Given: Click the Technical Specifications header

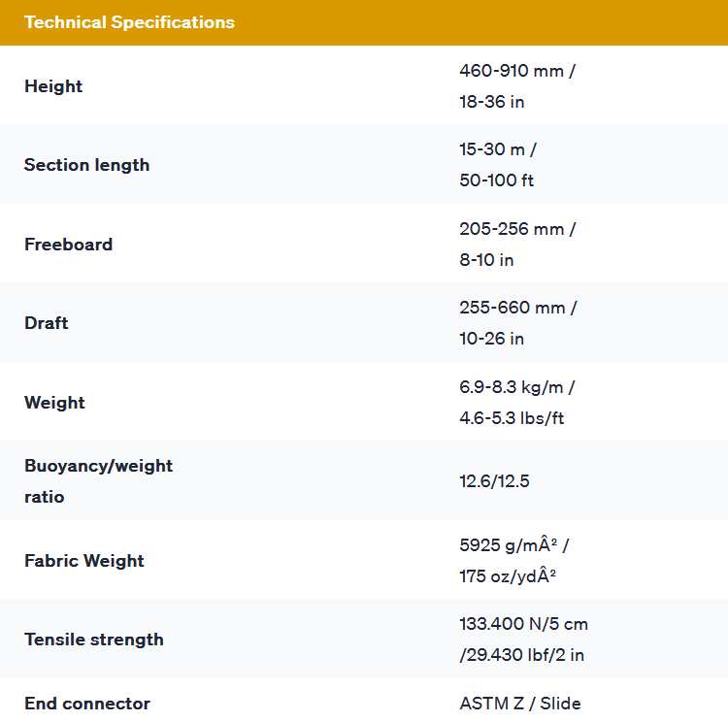Looking at the screenshot, I should 129,22.
